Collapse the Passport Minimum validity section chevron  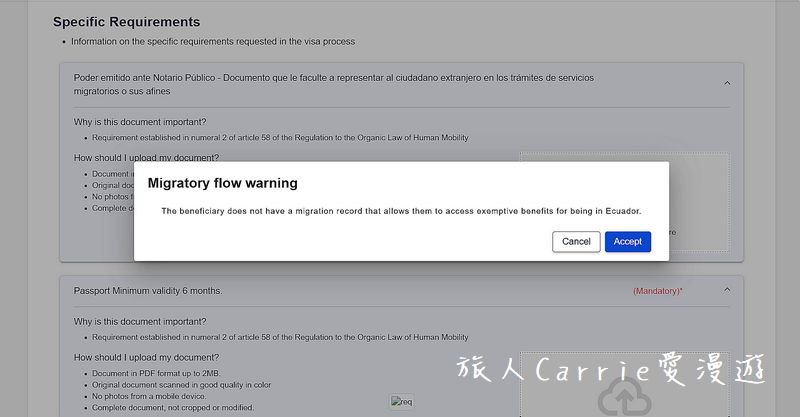[727, 290]
